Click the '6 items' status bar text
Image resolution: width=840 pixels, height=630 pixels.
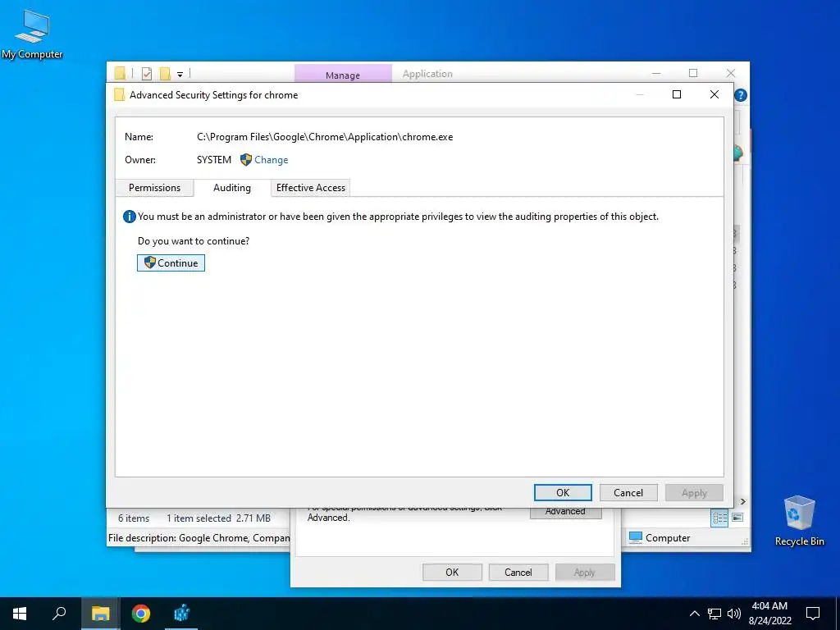[134, 518]
